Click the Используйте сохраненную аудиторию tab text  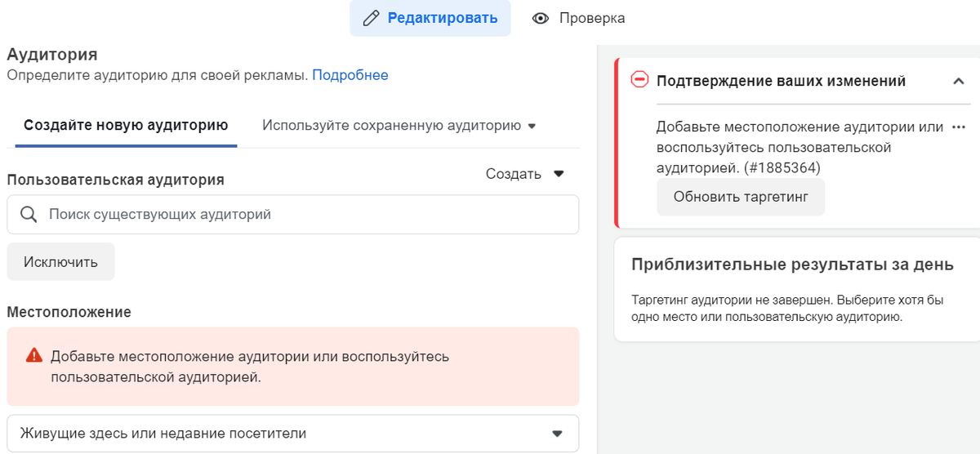tap(391, 126)
